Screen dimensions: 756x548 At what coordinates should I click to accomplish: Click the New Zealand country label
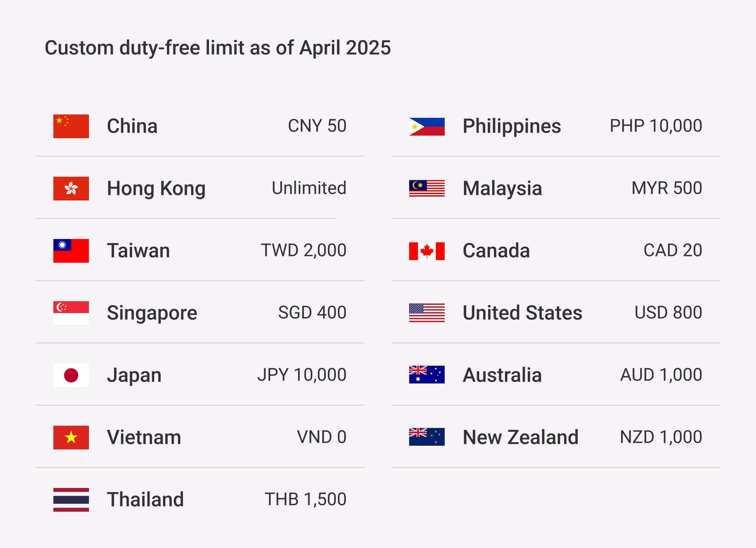[521, 437]
